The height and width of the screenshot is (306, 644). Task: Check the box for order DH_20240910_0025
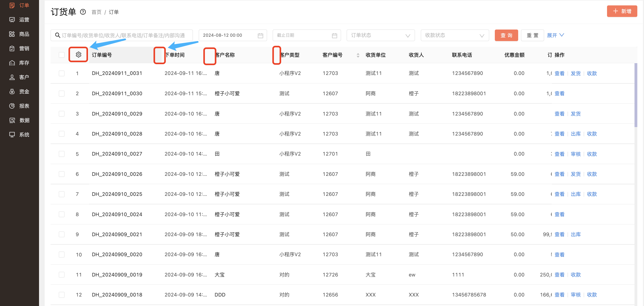(x=62, y=194)
